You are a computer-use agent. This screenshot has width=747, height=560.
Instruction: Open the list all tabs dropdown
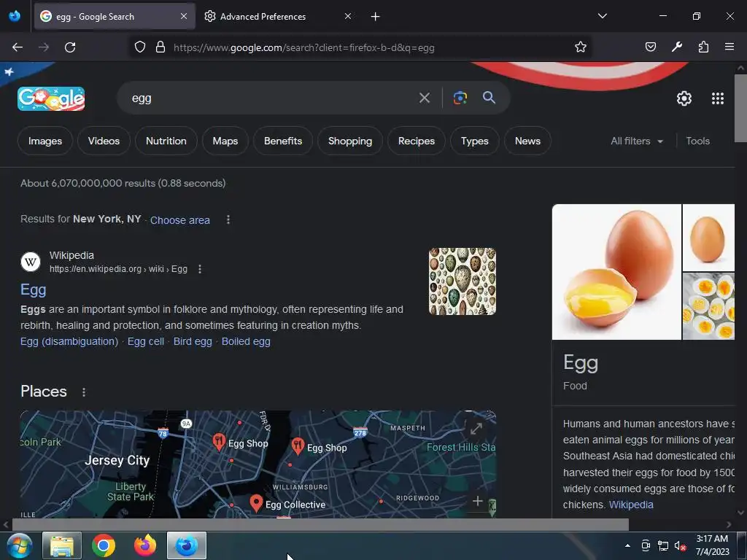click(602, 16)
